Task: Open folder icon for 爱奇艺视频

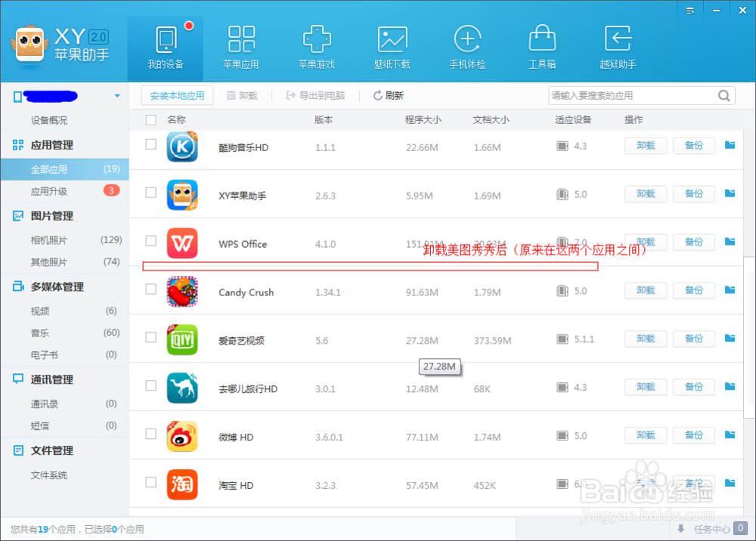Action: tap(730, 338)
